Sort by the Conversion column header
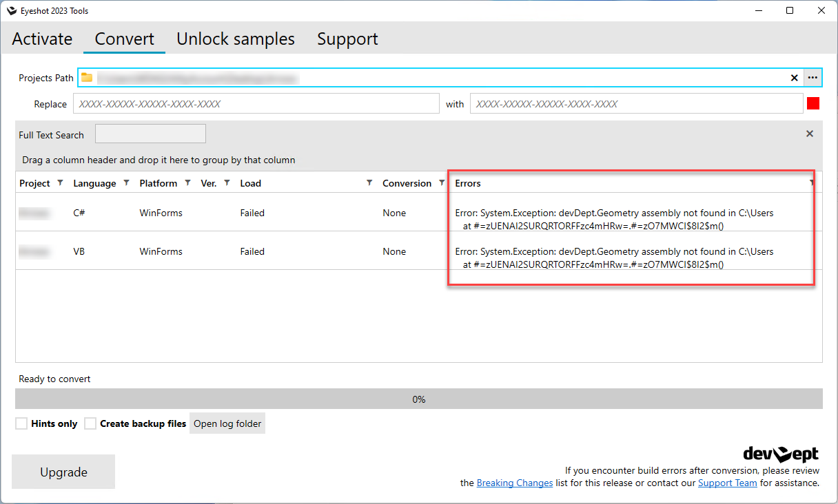Image resolution: width=838 pixels, height=504 pixels. pos(407,183)
